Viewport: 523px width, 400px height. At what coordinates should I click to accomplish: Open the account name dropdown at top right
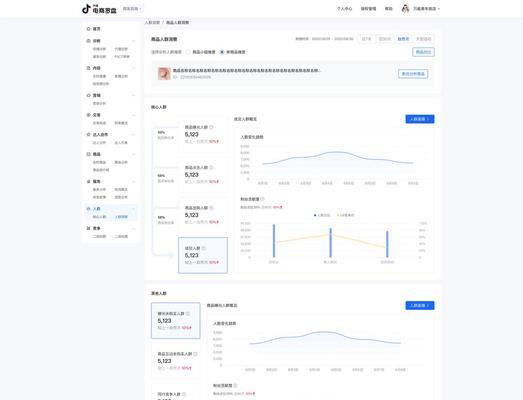tap(426, 9)
